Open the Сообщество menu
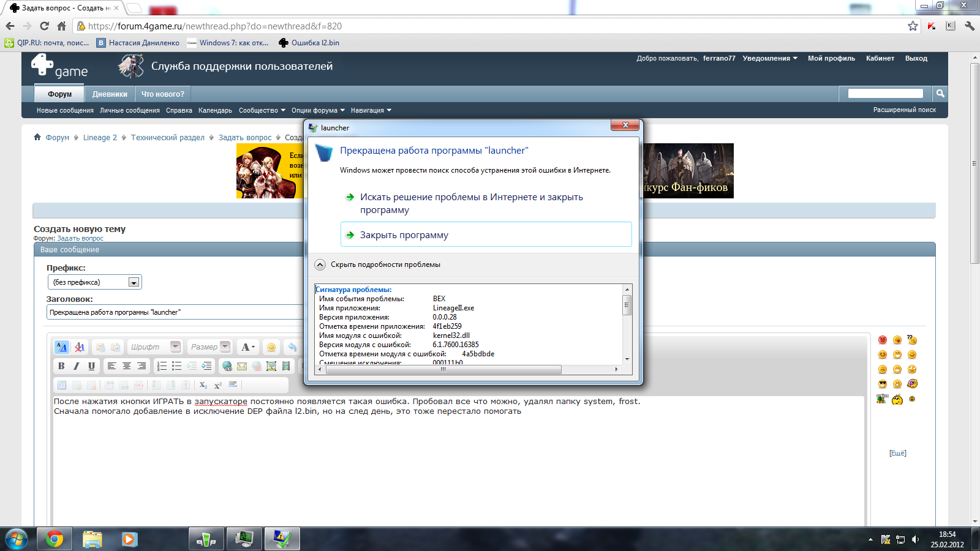 262,110
